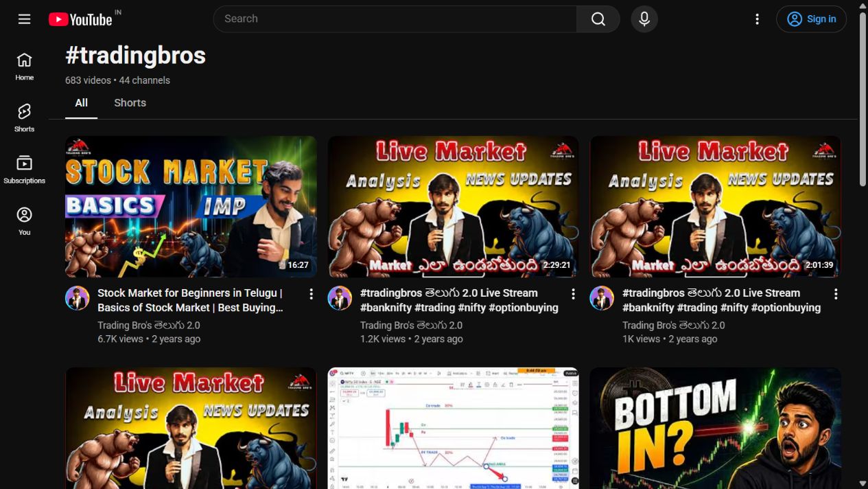Viewport: 868px width, 489px height.
Task: Click the scrollbar down arrow
Action: click(863, 484)
